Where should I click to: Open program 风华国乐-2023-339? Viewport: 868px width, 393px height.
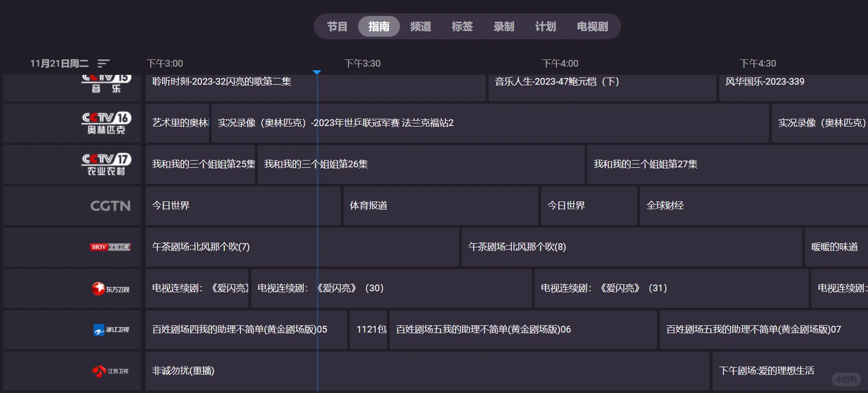(793, 88)
